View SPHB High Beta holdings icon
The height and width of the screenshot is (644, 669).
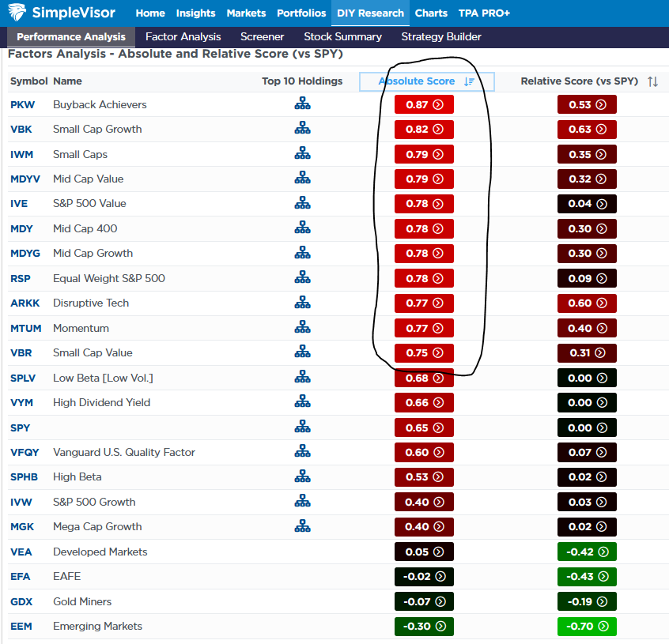[x=303, y=476]
